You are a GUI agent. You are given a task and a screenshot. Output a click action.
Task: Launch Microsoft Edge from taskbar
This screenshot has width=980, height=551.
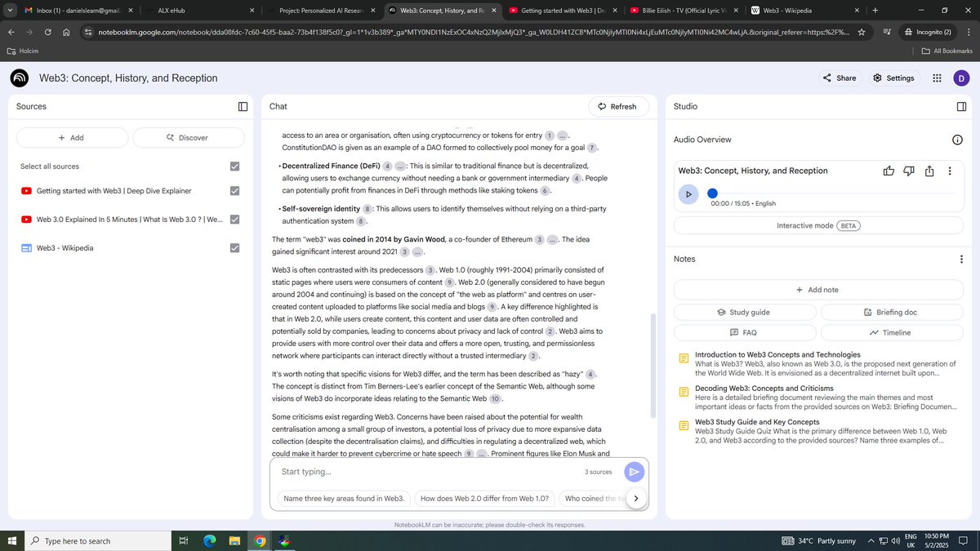pyautogui.click(x=208, y=540)
